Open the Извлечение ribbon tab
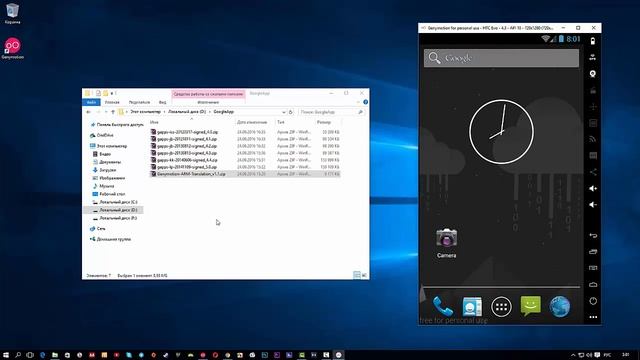 208,102
